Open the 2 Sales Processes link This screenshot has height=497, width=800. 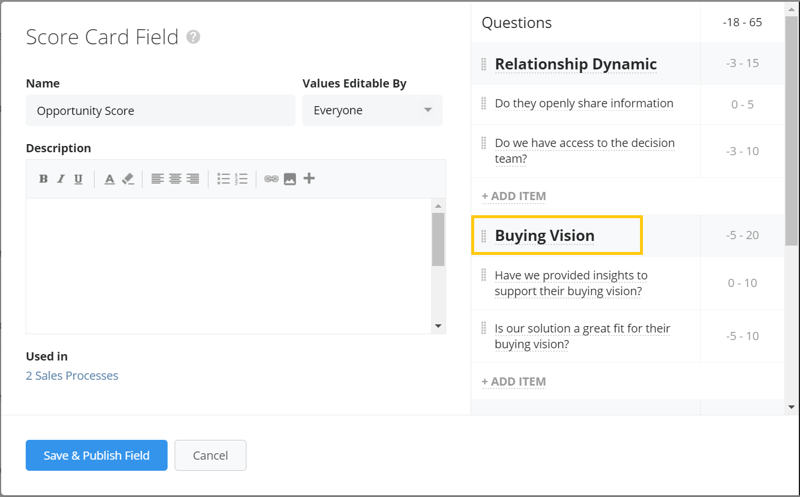(72, 376)
